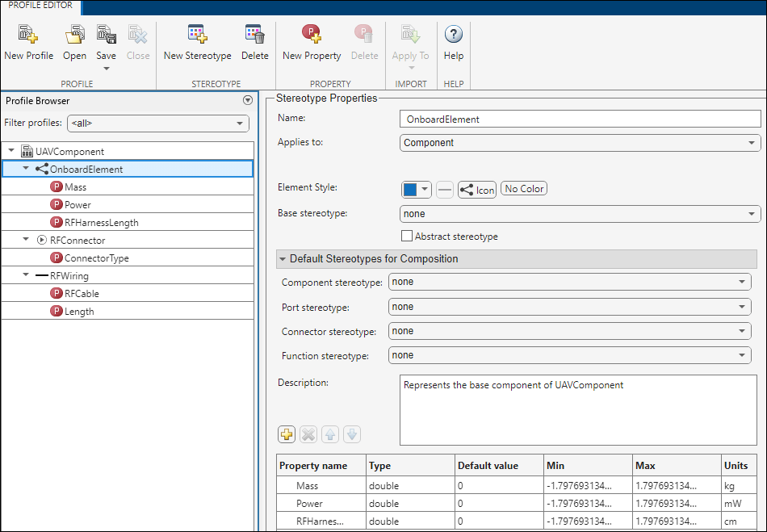Click the Default value column header
The height and width of the screenshot is (532, 767).
pos(500,466)
